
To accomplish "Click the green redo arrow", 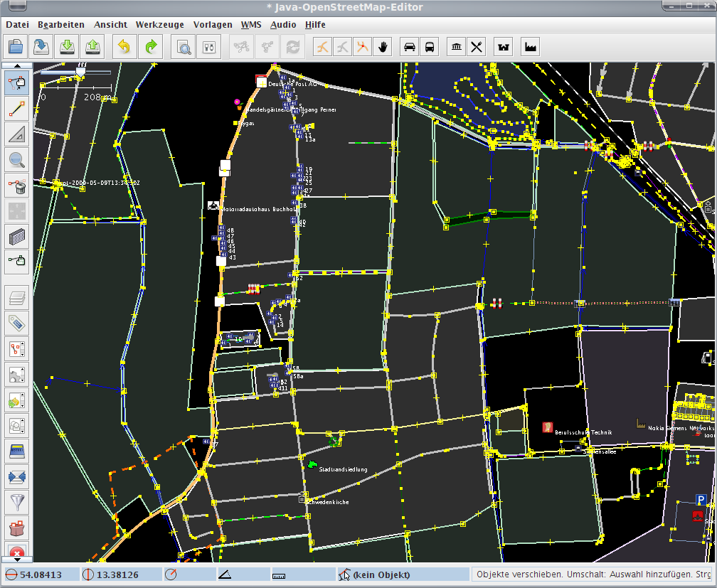I will pos(151,47).
